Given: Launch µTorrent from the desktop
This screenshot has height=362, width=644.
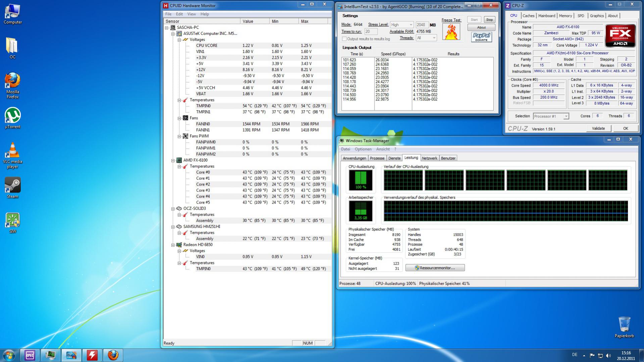Looking at the screenshot, I should 12,118.
